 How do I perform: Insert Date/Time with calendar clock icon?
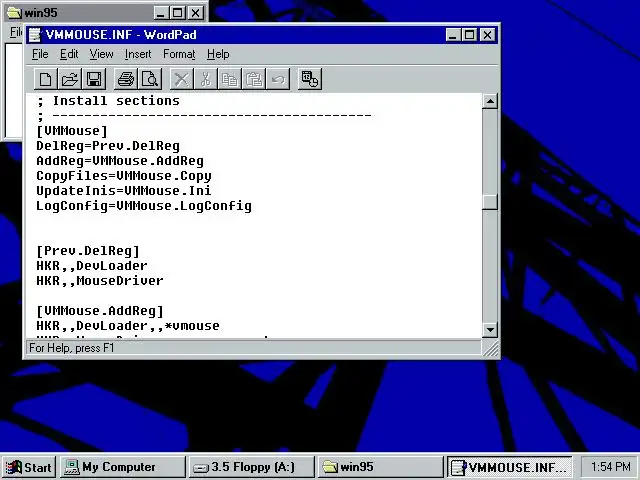click(x=310, y=79)
